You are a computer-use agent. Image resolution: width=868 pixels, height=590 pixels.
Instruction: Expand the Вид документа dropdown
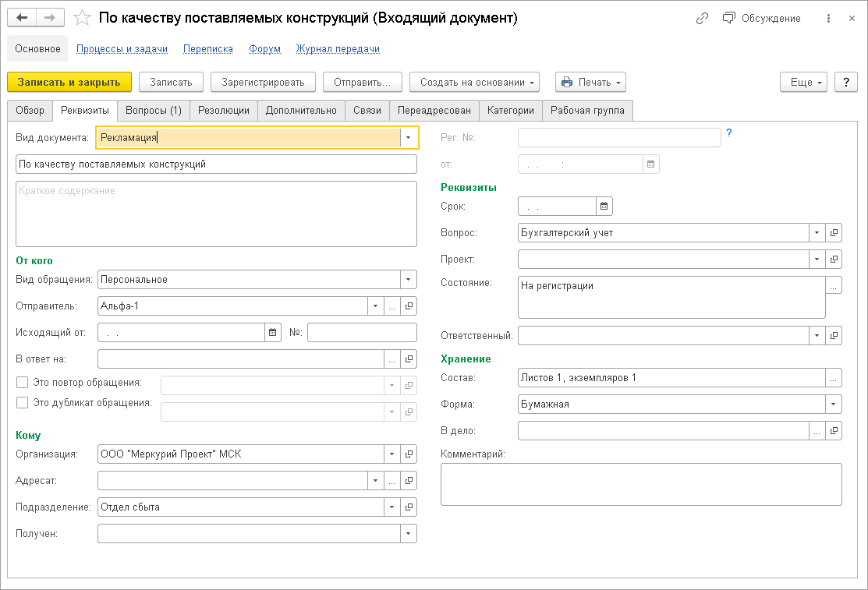tap(409, 138)
